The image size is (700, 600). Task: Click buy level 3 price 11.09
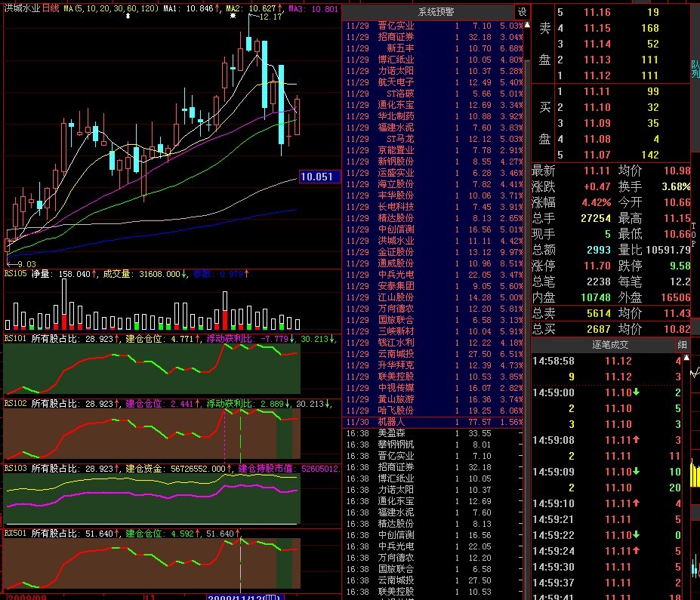[597, 123]
